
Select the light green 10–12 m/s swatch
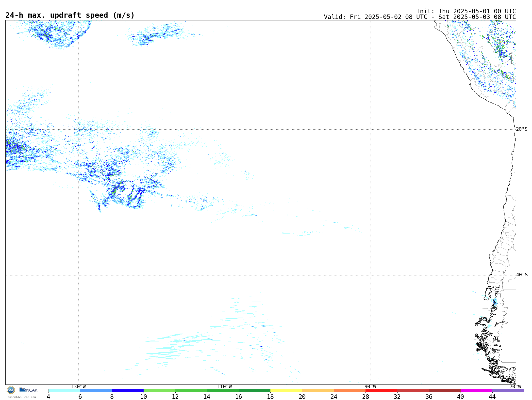(159, 391)
